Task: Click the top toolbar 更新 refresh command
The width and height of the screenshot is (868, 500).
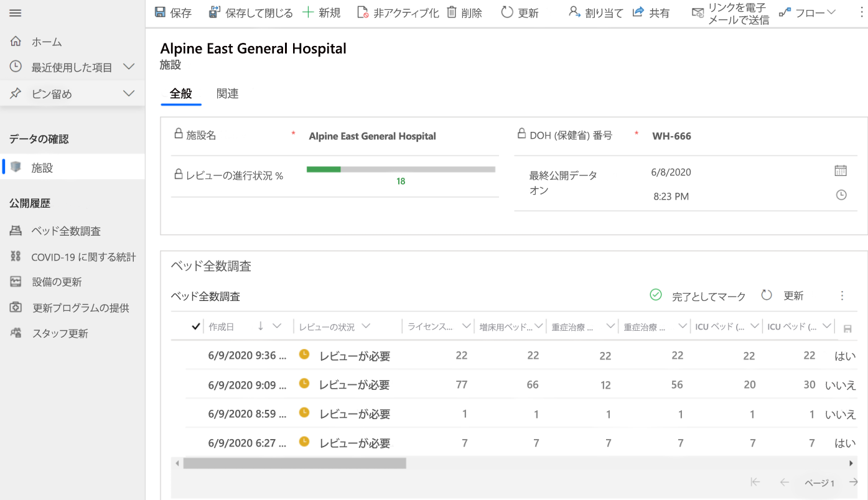Action: (x=520, y=12)
